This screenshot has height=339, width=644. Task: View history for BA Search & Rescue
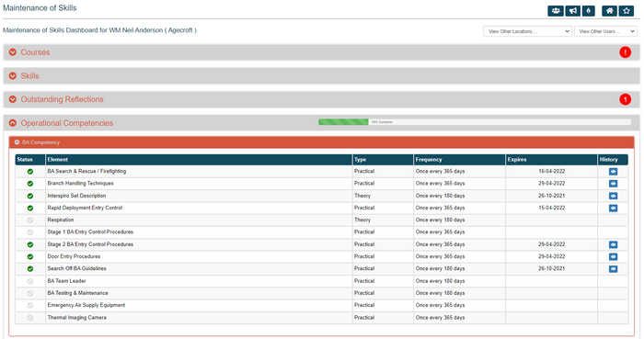(x=613, y=172)
